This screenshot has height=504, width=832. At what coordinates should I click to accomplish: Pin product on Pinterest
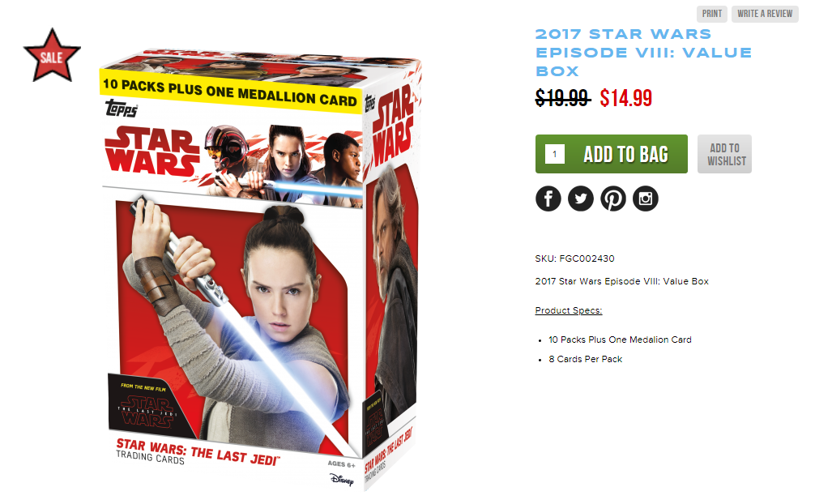612,199
